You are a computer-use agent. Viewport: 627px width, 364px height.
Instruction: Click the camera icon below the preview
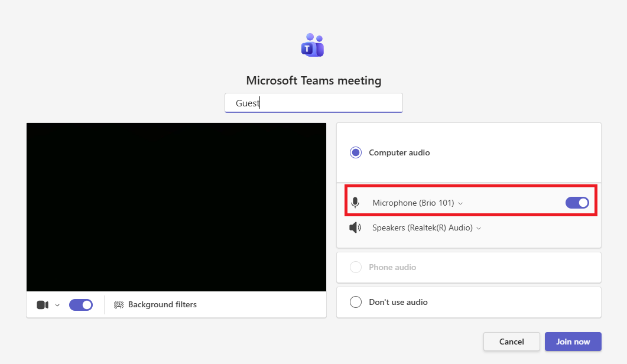(x=43, y=305)
